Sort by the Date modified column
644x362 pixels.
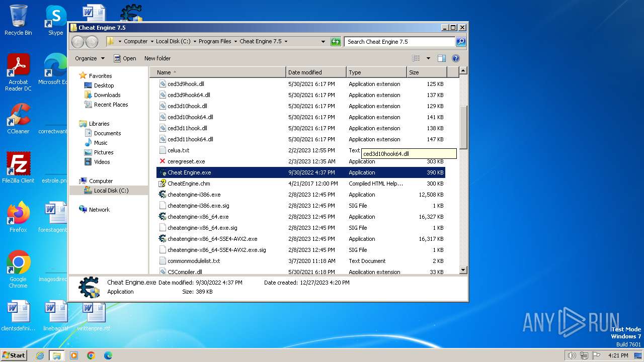tap(316, 72)
